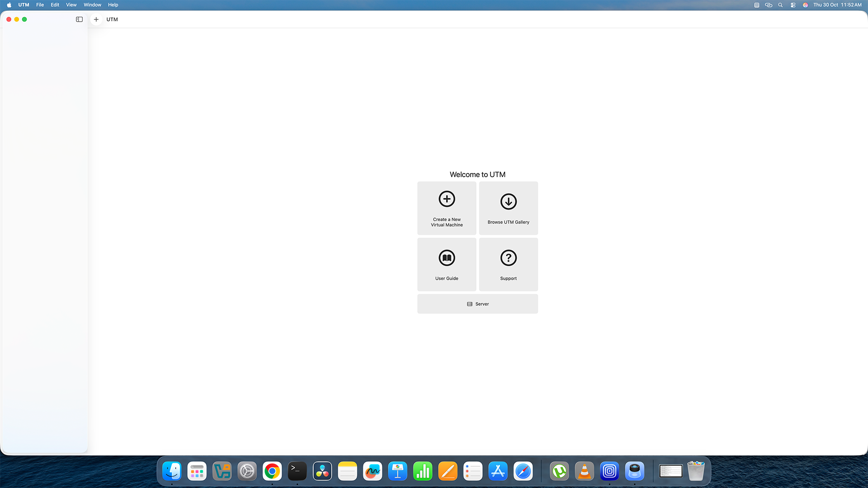Screen dimensions: 868x488
Task: Launch VLC media player from the Dock
Action: click(x=584, y=471)
